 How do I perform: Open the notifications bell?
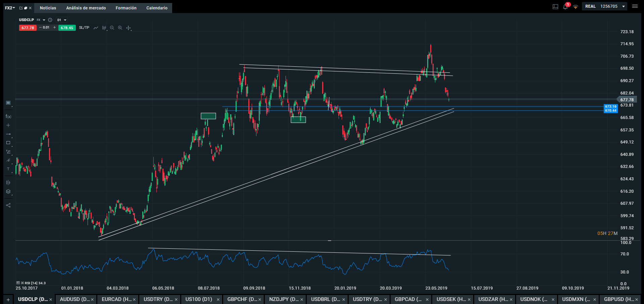click(565, 7)
